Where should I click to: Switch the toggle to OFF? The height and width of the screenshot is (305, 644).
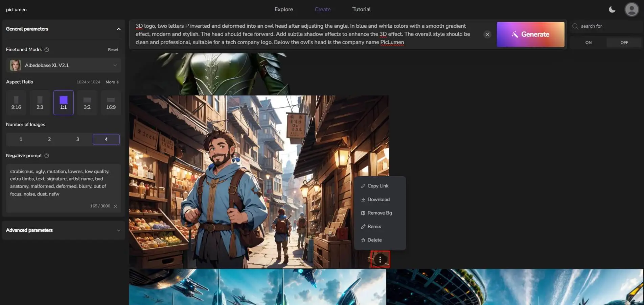click(624, 43)
